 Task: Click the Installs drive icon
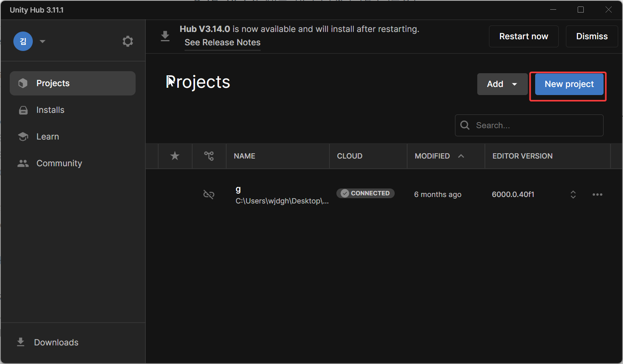23,110
